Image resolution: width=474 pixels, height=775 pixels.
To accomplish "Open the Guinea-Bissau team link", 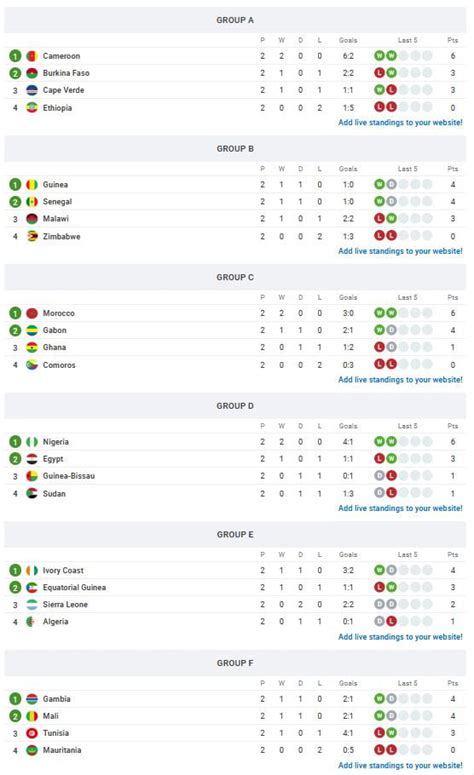I will [x=69, y=475].
